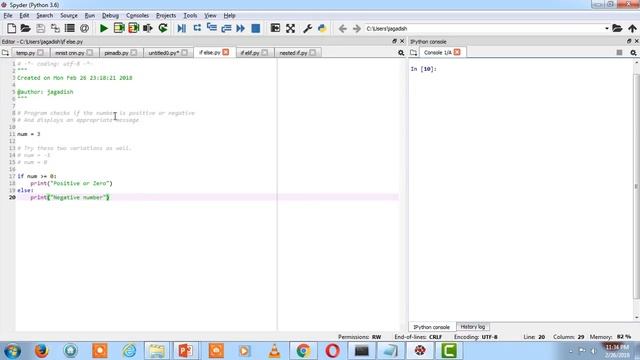The height and width of the screenshot is (360, 640).
Task: Change to the parent directory
Action: point(632,28)
